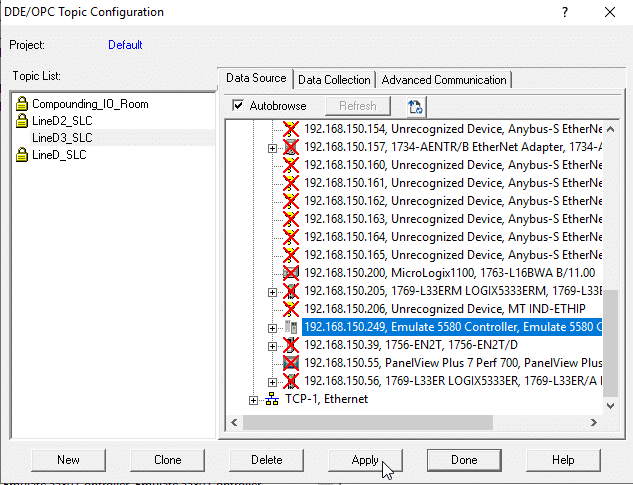This screenshot has width=633, height=485.
Task: Open the dialog help question mark
Action: [565, 12]
